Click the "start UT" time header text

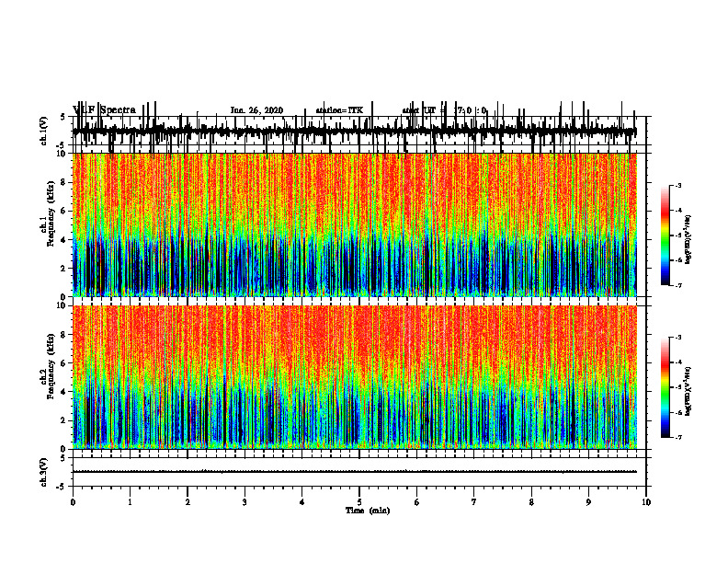419,110
